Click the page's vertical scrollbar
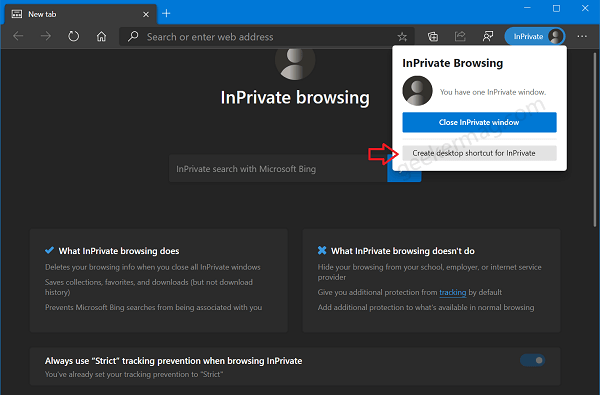Image resolution: width=600 pixels, height=395 pixels. (595, 140)
